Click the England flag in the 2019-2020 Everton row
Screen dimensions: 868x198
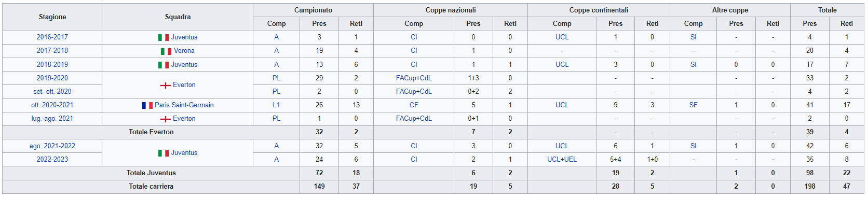coord(166,86)
